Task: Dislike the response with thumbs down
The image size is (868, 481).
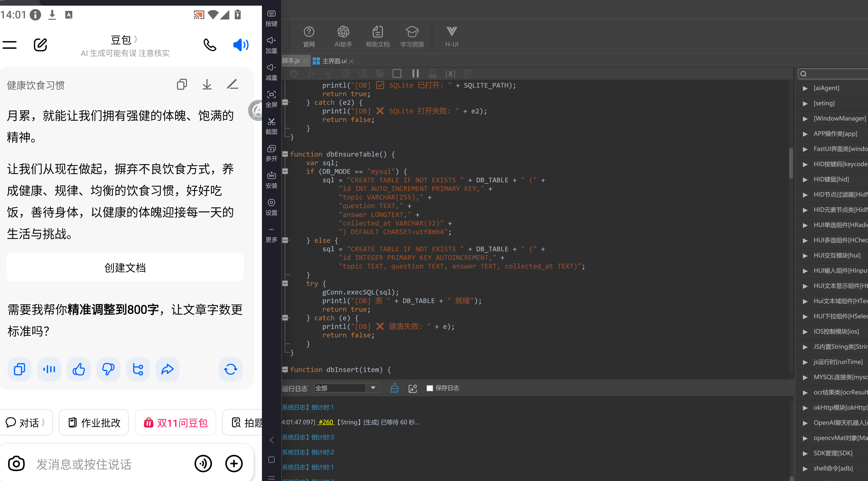Action: (108, 369)
